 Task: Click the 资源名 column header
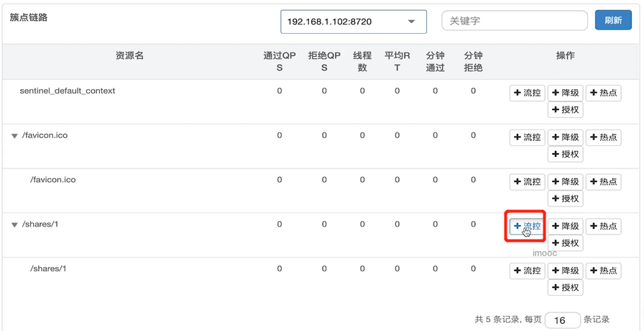point(129,55)
